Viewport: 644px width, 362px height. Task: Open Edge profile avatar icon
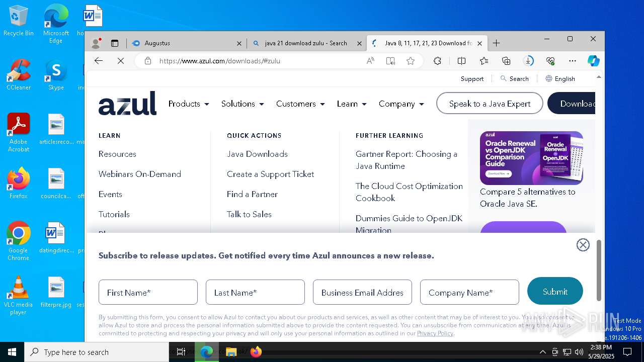[x=96, y=43]
